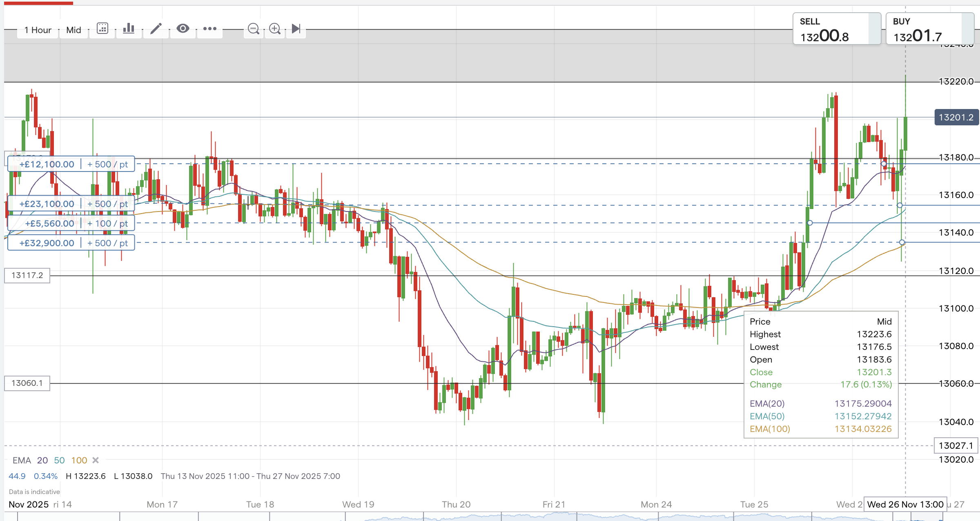Jump to the latest candle

coord(296,29)
